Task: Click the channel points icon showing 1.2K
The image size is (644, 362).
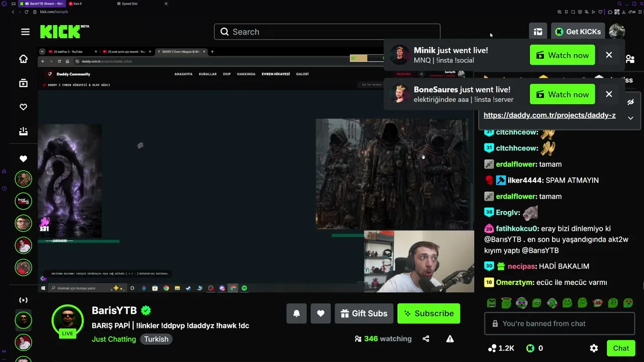Action: pos(493,348)
